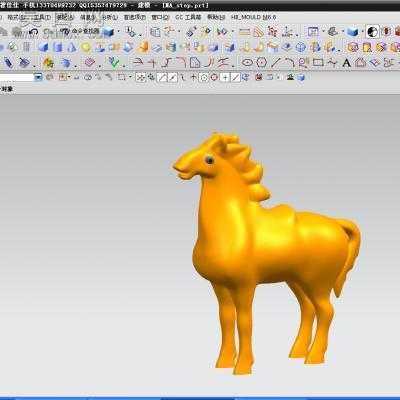The width and height of the screenshot is (400, 400).
Task: Select the Spline curve tool
Action: click(x=332, y=62)
